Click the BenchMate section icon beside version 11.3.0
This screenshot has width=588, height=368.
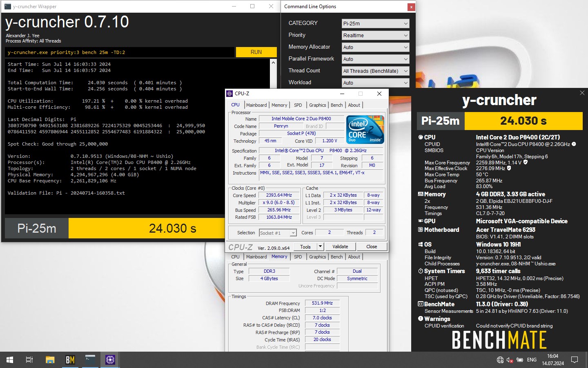(421, 304)
